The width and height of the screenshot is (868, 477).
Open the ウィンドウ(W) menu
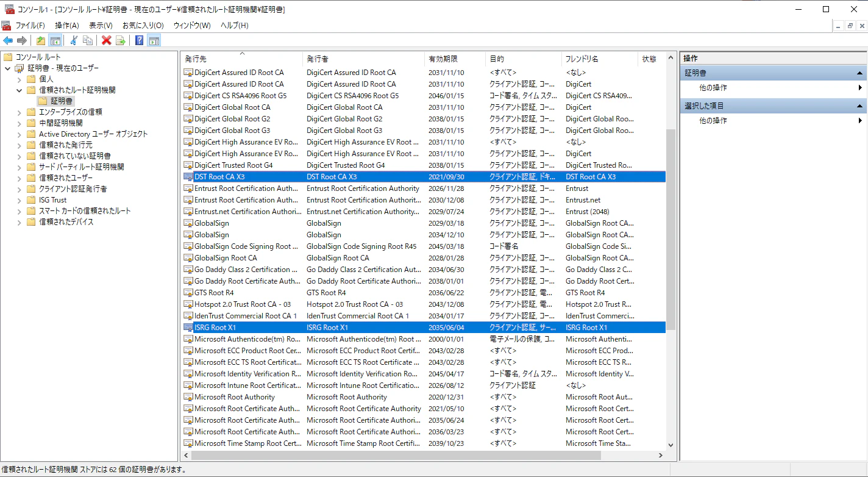pos(192,26)
